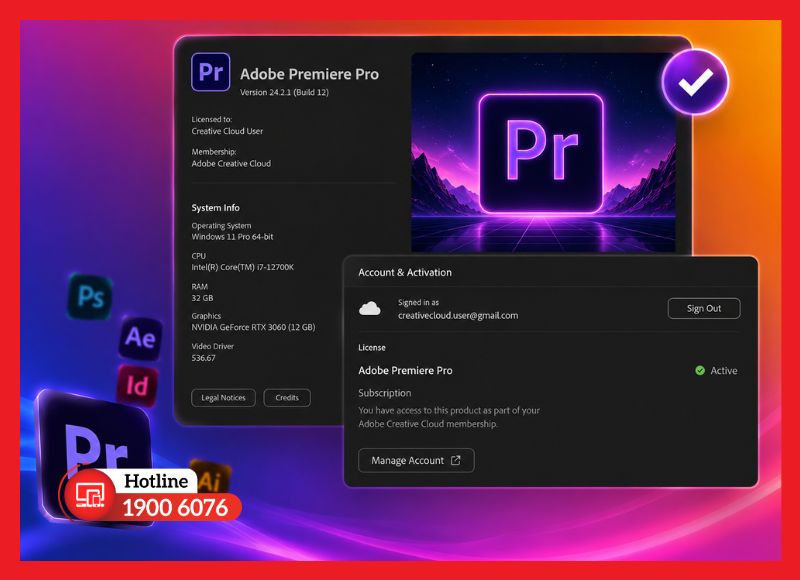Click the signed-in email creativecloud.user@gmail.com
Viewport: 800px width, 580px height.
pos(458,315)
